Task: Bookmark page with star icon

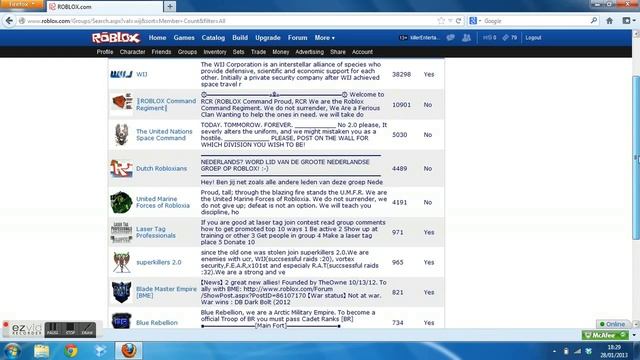Action: [x=441, y=21]
